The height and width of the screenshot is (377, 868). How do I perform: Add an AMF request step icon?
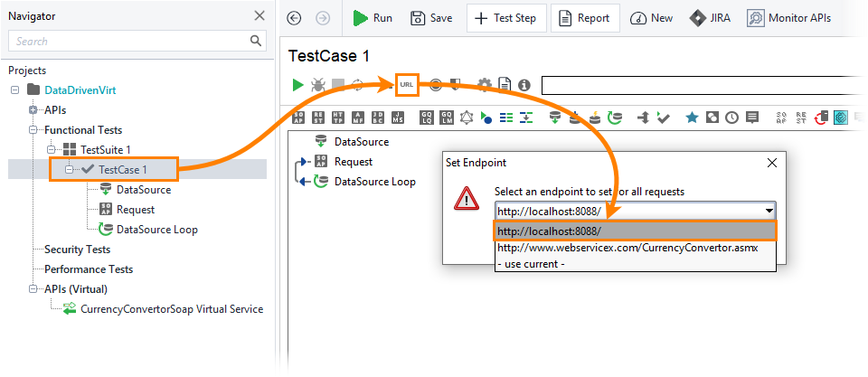pos(358,118)
